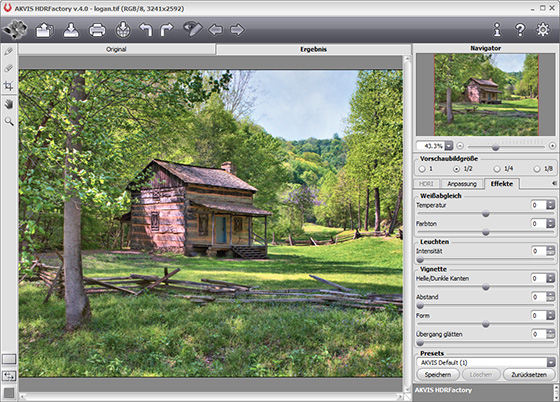The image size is (560, 402).
Task: Click the Speichern preset button
Action: (438, 375)
